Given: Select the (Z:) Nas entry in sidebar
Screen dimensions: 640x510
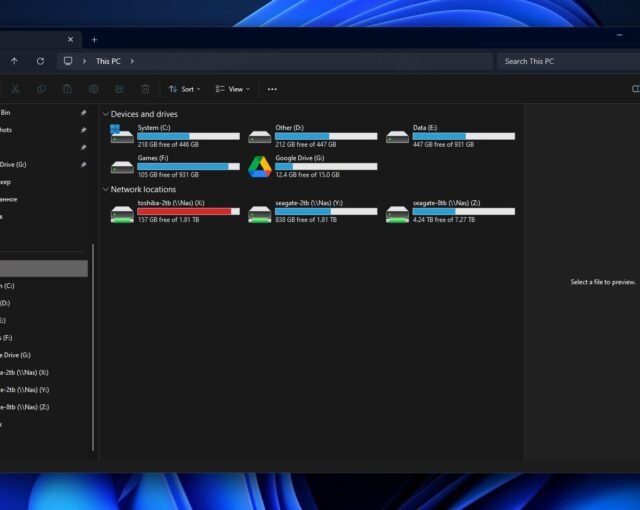Looking at the screenshot, I should 44,407.
